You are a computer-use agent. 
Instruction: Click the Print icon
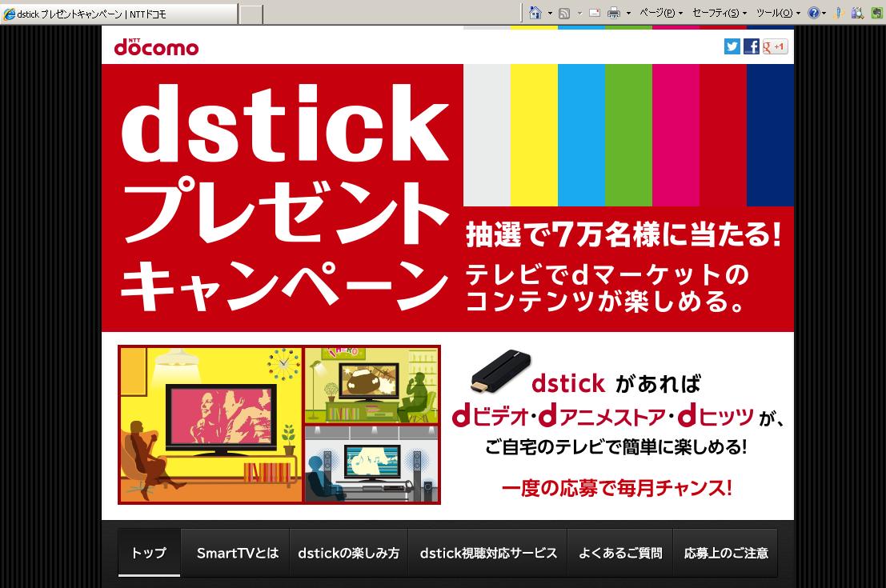614,13
